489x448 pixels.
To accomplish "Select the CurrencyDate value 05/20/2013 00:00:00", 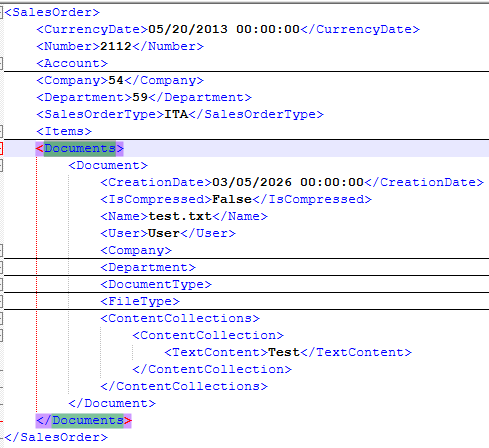I will [x=224, y=29].
